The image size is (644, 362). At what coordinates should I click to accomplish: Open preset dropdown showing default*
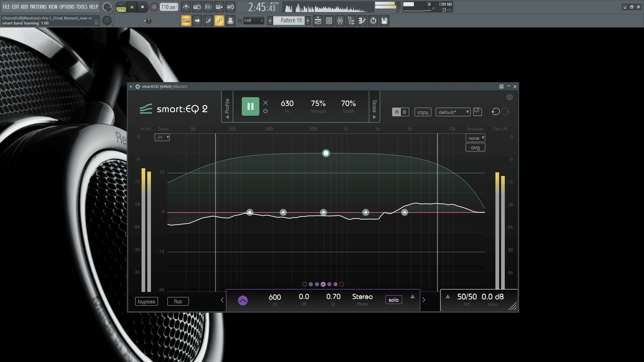[453, 112]
